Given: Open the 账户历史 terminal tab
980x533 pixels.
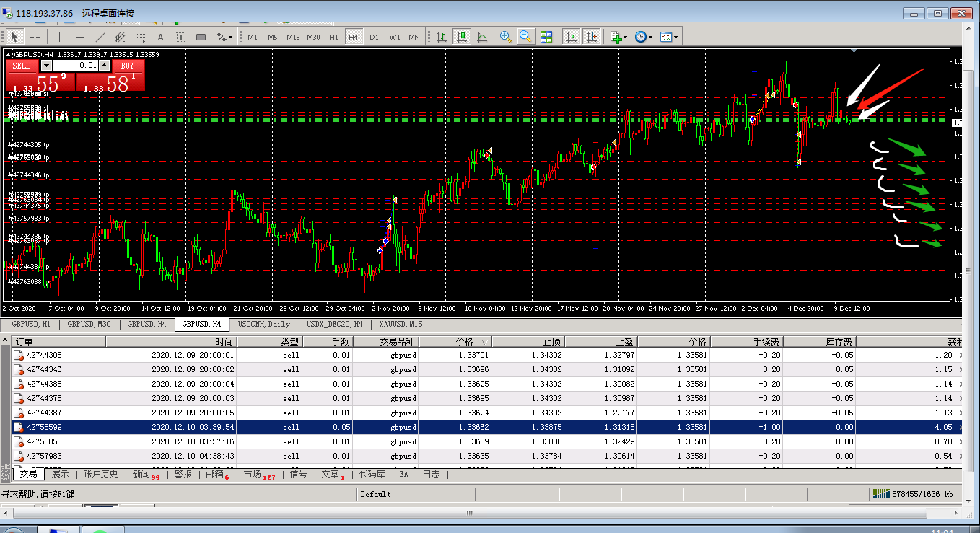Looking at the screenshot, I should click(x=100, y=474).
